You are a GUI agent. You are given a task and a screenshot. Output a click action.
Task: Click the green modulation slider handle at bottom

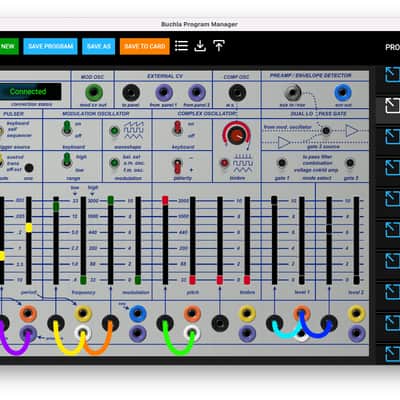click(x=138, y=280)
